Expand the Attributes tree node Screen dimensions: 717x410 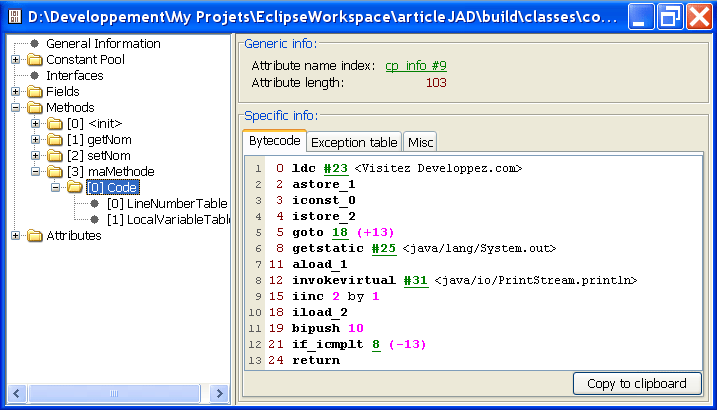[x=16, y=236]
